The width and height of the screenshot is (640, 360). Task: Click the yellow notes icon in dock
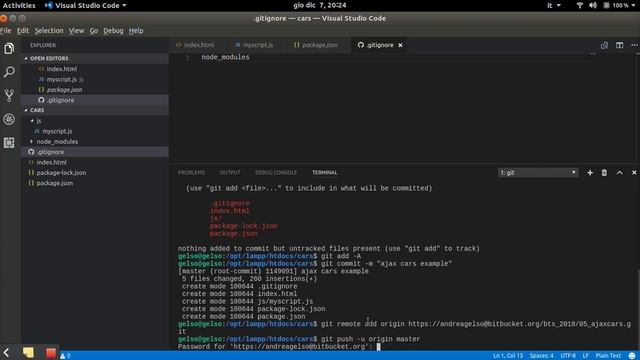coord(28,353)
